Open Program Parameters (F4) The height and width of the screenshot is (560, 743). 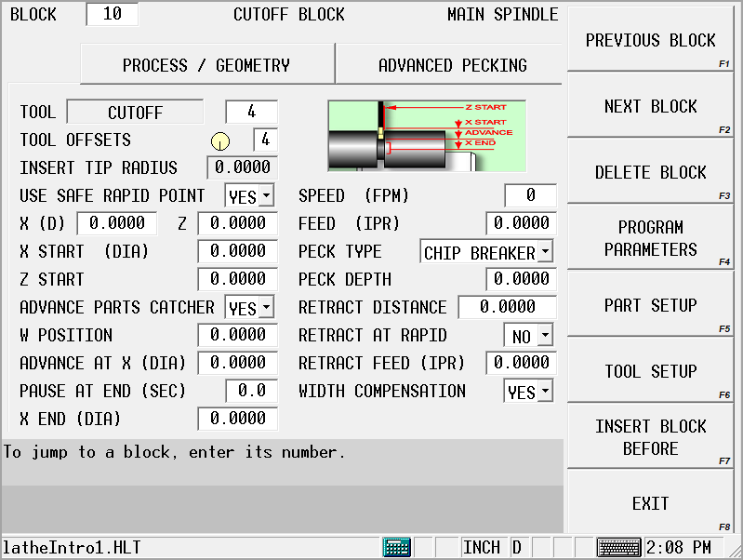pyautogui.click(x=650, y=238)
